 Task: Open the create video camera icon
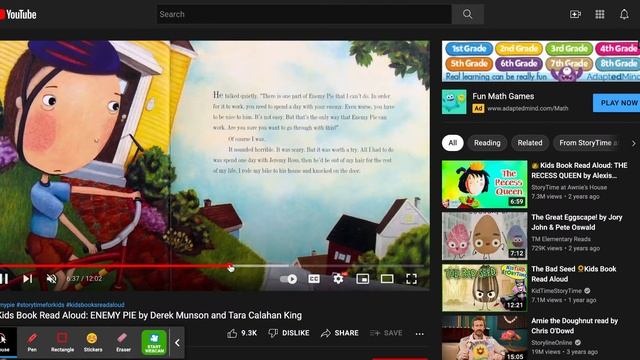576,14
